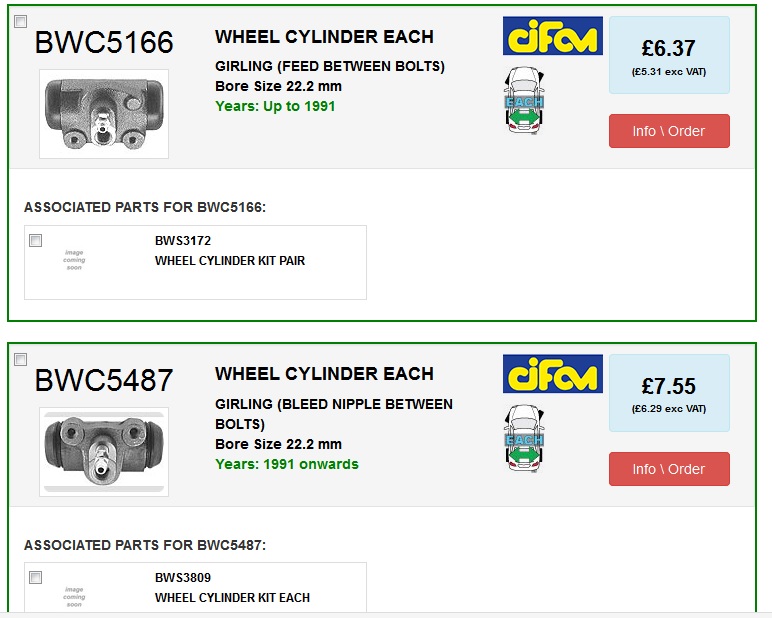
Task: Click the BWC5166 part number heading
Action: [104, 42]
